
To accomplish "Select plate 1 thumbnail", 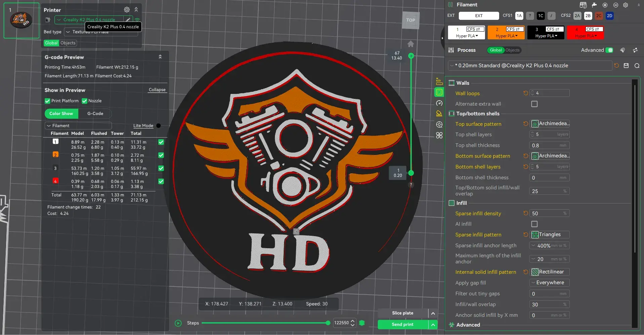I will coord(21,21).
